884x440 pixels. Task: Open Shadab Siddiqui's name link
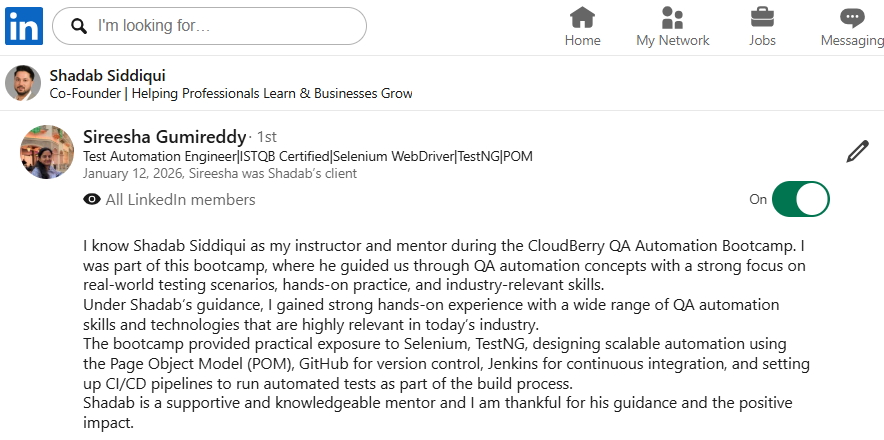coord(107,75)
